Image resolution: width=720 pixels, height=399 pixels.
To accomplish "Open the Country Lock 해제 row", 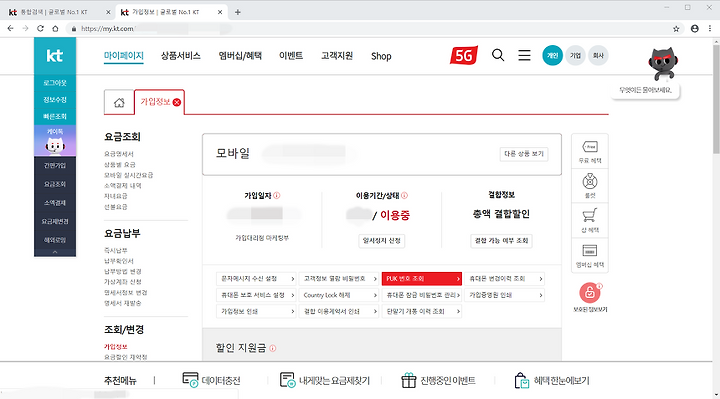I will point(338,295).
